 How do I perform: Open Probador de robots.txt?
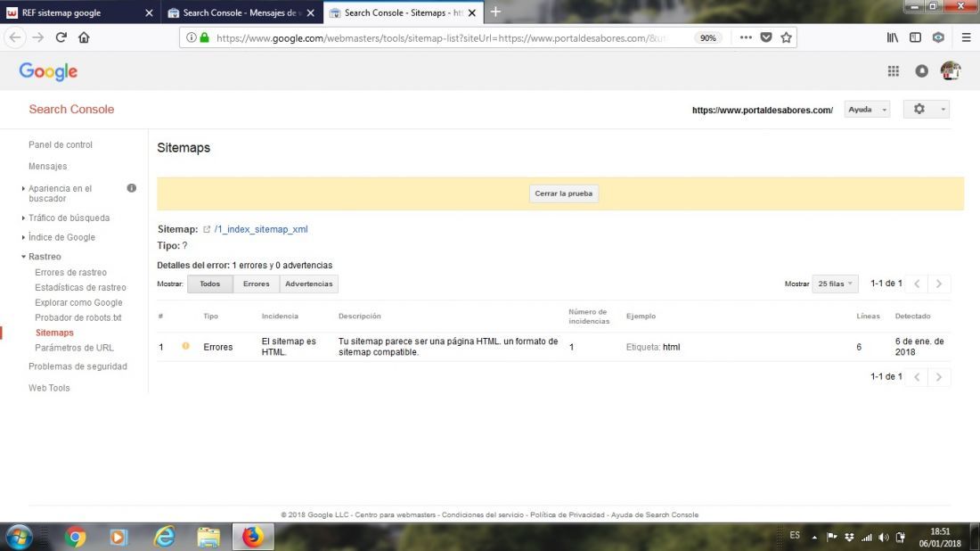coord(78,317)
